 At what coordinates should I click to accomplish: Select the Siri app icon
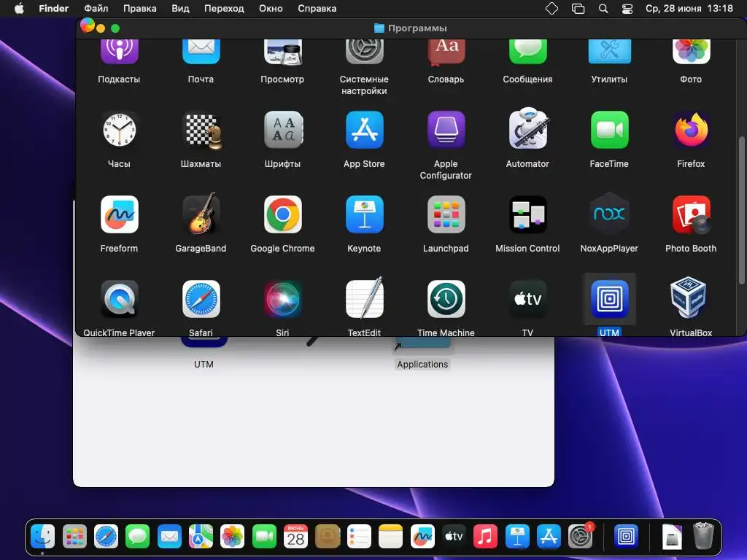click(x=283, y=299)
